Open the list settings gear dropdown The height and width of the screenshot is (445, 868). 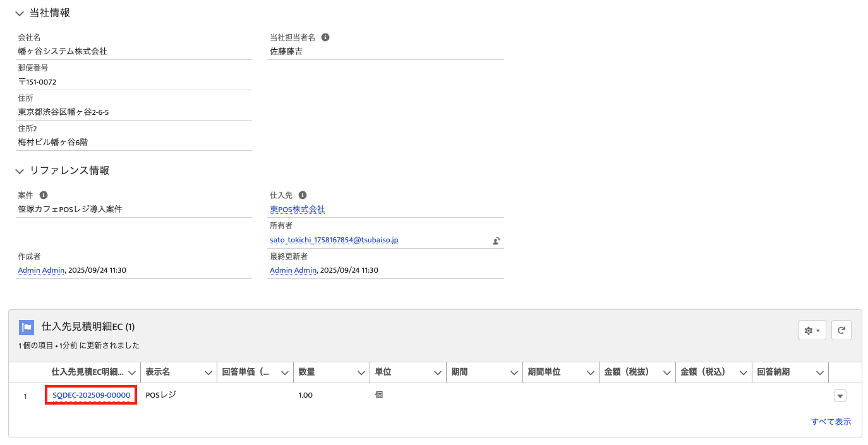(x=812, y=330)
